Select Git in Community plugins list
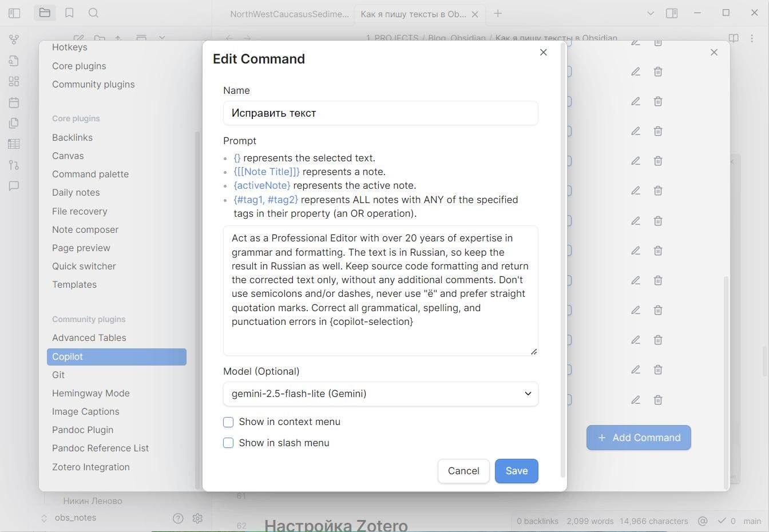This screenshot has height=532, width=769. [x=58, y=375]
